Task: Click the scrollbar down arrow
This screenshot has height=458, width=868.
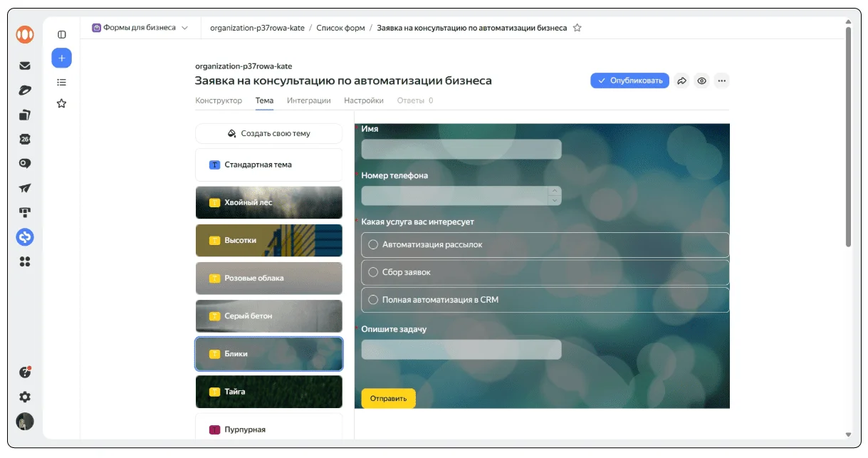Action: (x=848, y=434)
